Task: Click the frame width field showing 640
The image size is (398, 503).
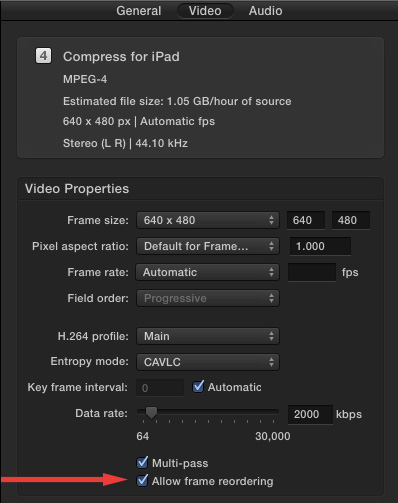Action: point(306,220)
